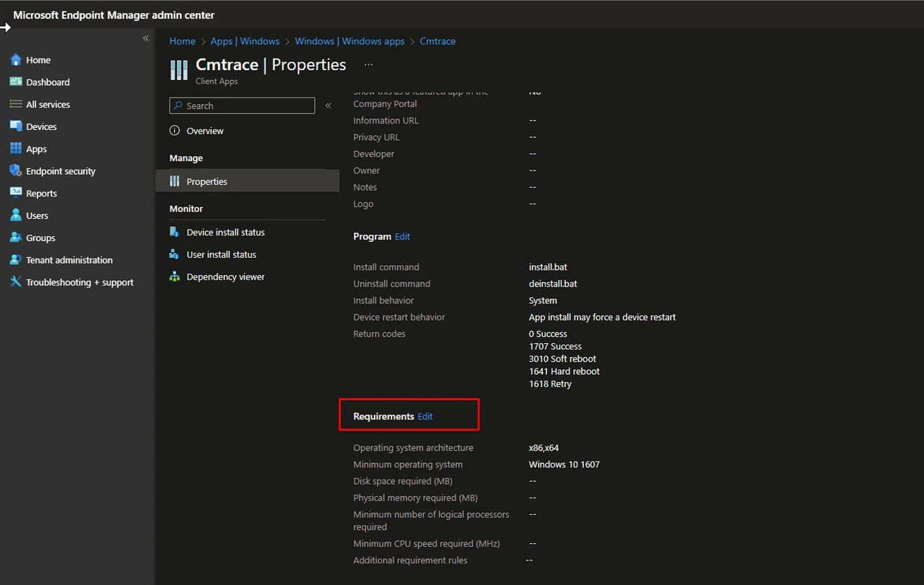Image resolution: width=924 pixels, height=585 pixels.
Task: Click the Groups icon in sidebar
Action: (x=16, y=238)
